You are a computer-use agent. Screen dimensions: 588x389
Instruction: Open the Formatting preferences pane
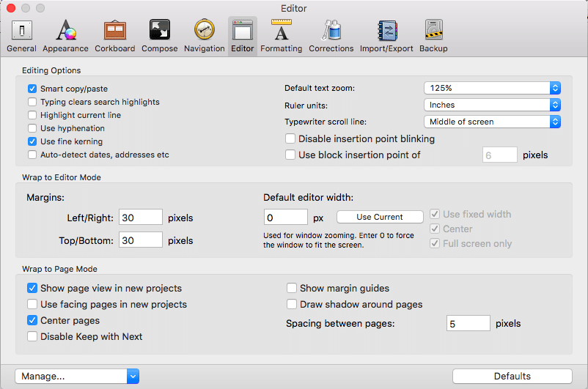[x=282, y=36]
